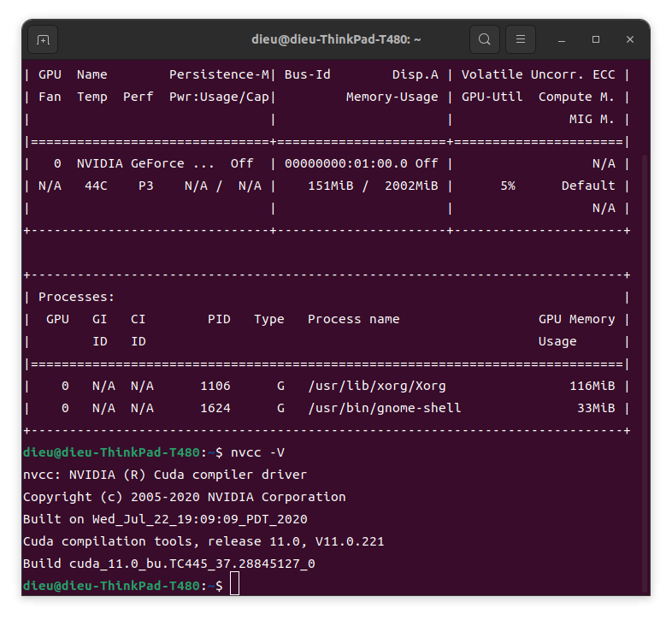Click the performance state P3
The width and height of the screenshot is (672, 620).
coord(146,186)
